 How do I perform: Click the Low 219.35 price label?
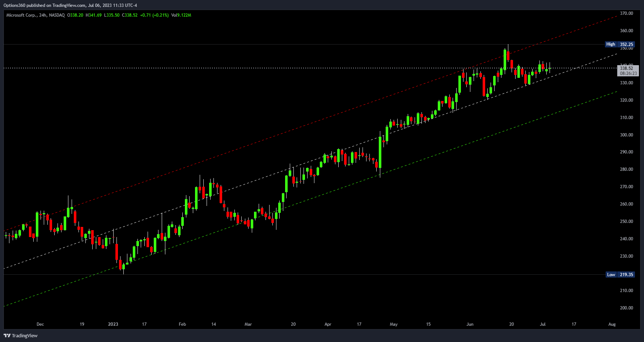coord(620,275)
